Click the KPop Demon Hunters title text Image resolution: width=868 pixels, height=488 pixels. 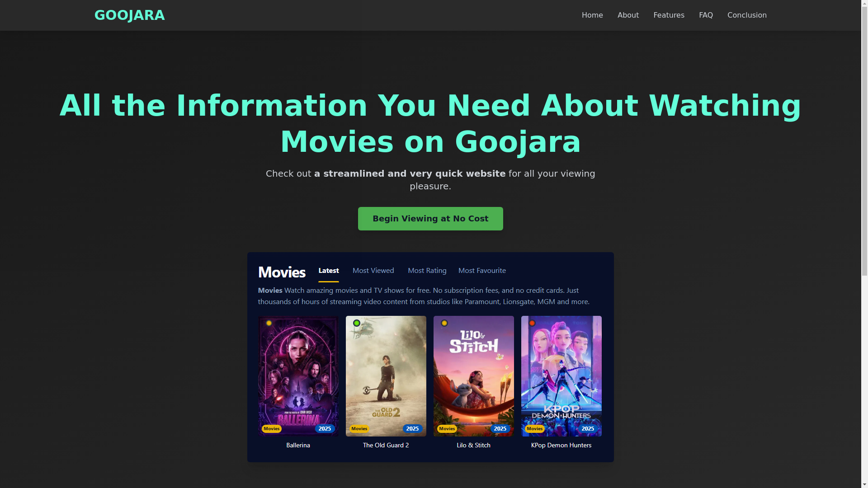point(561,446)
